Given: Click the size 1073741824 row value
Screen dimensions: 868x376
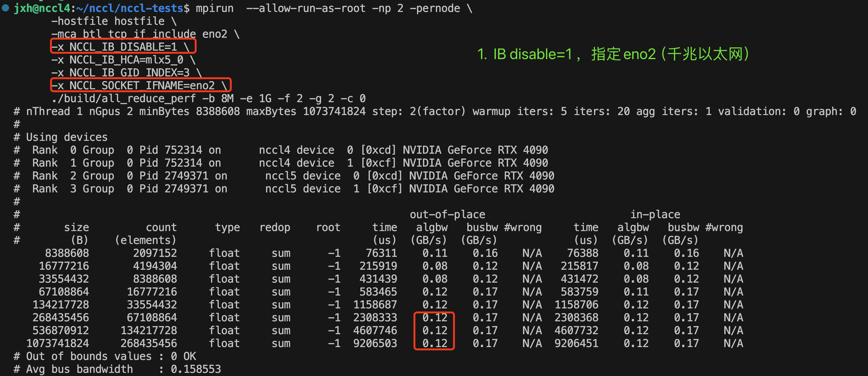Looking at the screenshot, I should tap(58, 343).
